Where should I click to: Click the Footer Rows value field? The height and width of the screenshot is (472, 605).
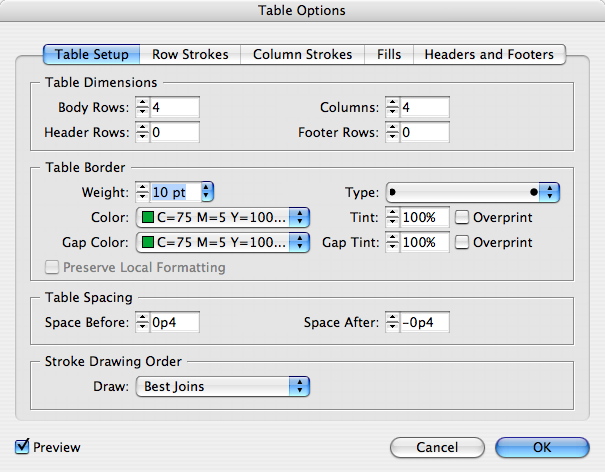click(424, 132)
